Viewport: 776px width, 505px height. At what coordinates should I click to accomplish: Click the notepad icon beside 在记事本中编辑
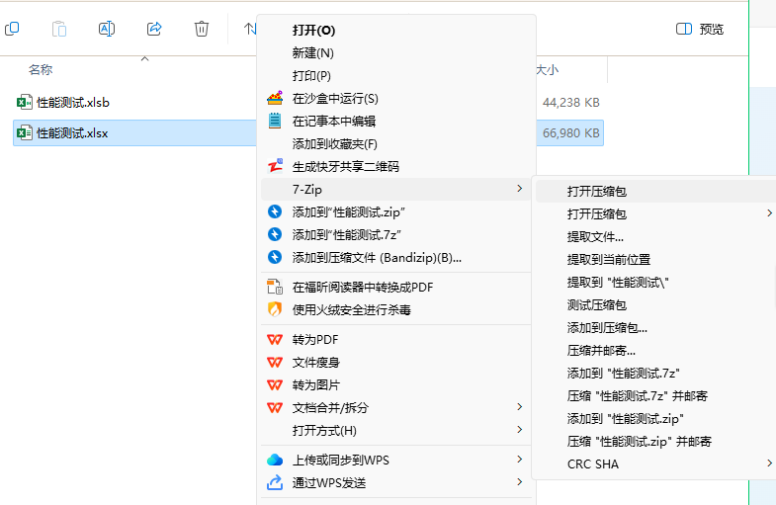[275, 121]
